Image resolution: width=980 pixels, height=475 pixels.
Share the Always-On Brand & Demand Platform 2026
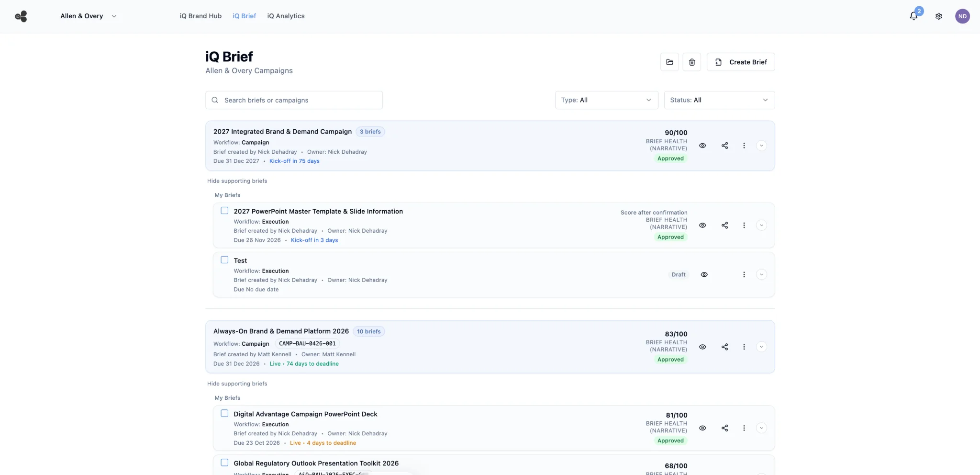(x=724, y=347)
